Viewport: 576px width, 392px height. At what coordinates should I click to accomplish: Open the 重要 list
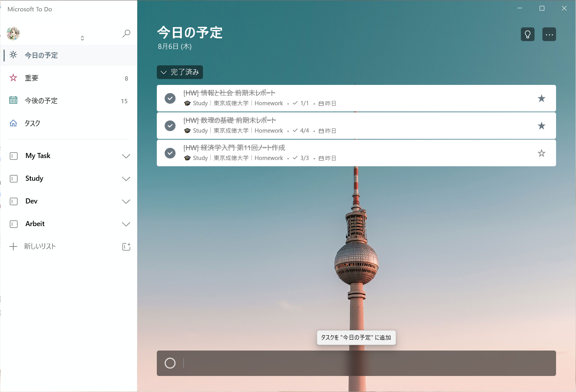pos(32,78)
